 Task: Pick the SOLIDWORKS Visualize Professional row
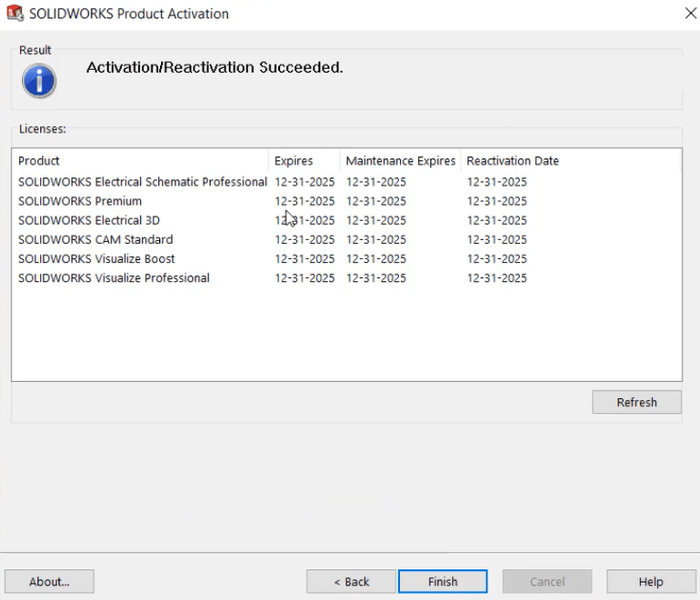[x=114, y=278]
